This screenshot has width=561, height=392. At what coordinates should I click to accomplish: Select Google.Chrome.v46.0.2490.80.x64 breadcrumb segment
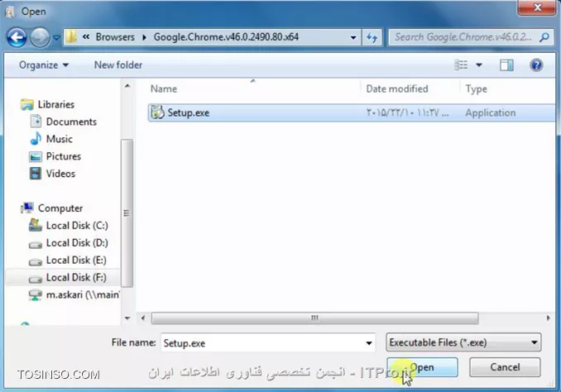(x=226, y=37)
